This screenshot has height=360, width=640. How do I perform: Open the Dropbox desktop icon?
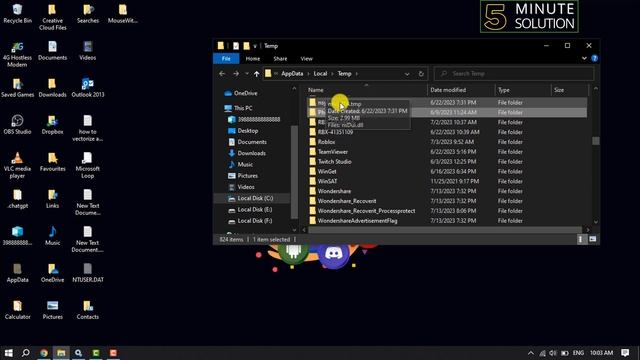point(52,125)
